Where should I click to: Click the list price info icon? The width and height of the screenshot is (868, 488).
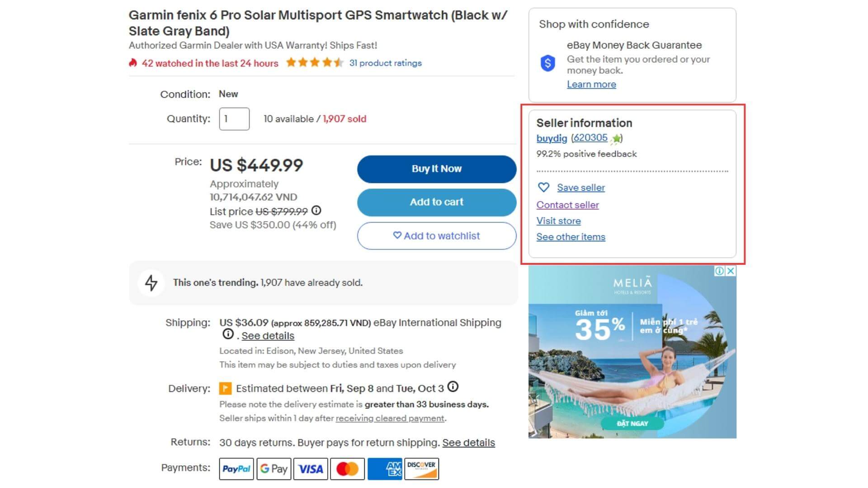click(x=316, y=211)
